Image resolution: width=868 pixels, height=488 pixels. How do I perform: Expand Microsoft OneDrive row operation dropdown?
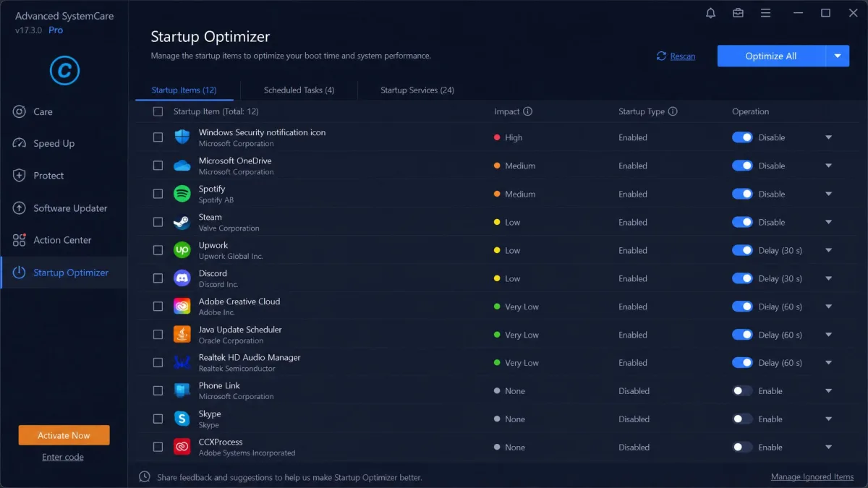(829, 166)
